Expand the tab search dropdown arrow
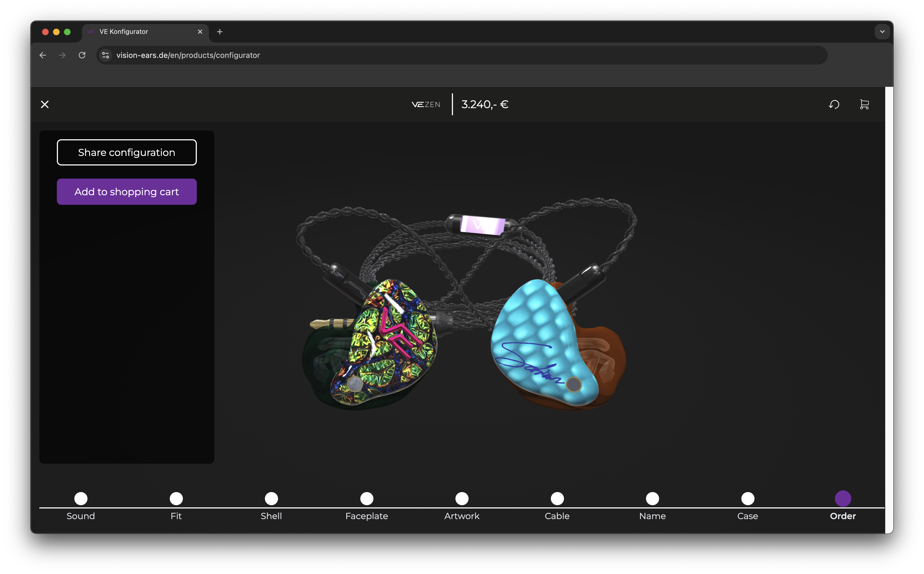924x574 pixels. [x=882, y=32]
